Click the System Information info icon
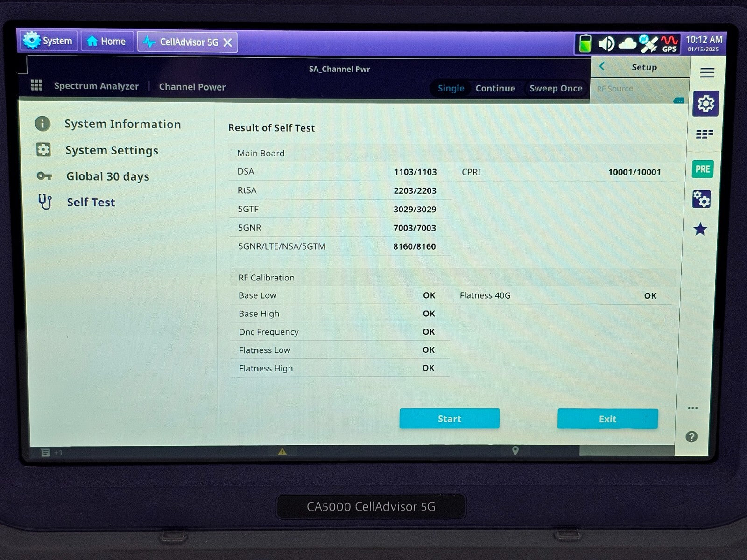 (42, 124)
